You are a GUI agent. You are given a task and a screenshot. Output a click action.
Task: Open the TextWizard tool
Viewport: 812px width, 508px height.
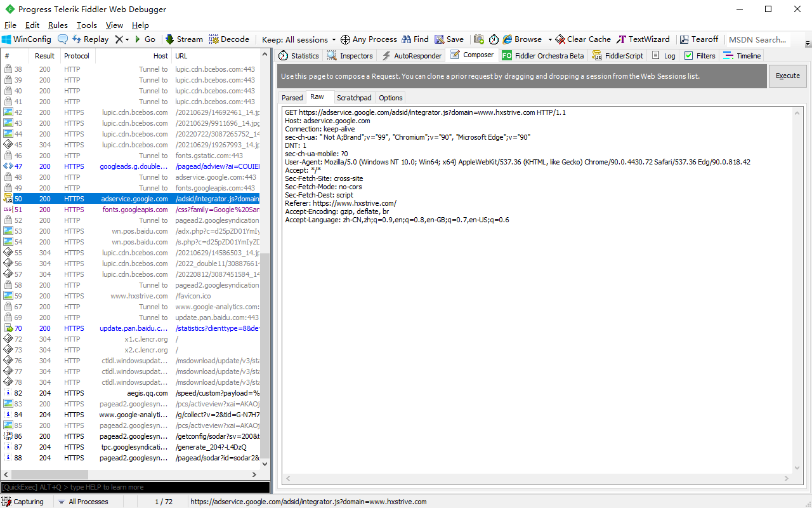(x=643, y=39)
